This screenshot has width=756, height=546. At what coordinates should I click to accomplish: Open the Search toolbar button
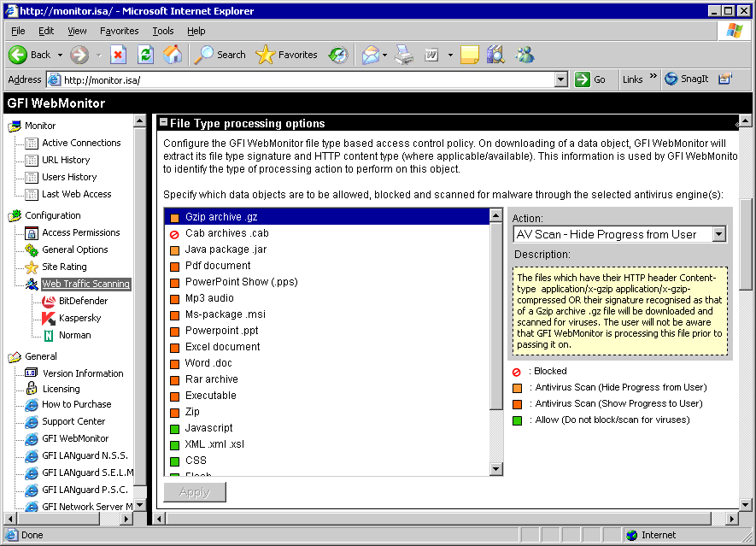pos(220,55)
